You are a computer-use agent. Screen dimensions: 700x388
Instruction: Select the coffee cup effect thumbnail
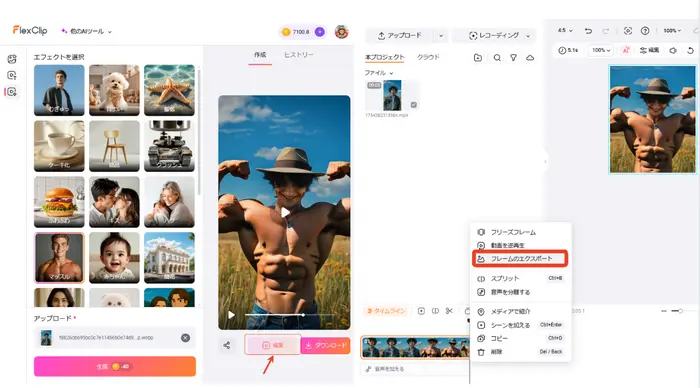[59, 146]
